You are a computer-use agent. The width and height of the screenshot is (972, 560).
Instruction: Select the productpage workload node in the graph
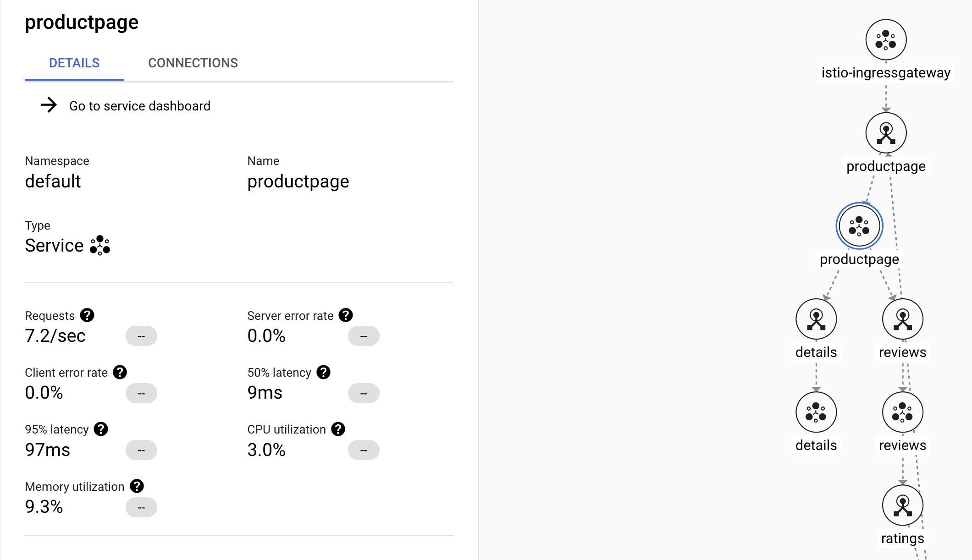(x=886, y=133)
